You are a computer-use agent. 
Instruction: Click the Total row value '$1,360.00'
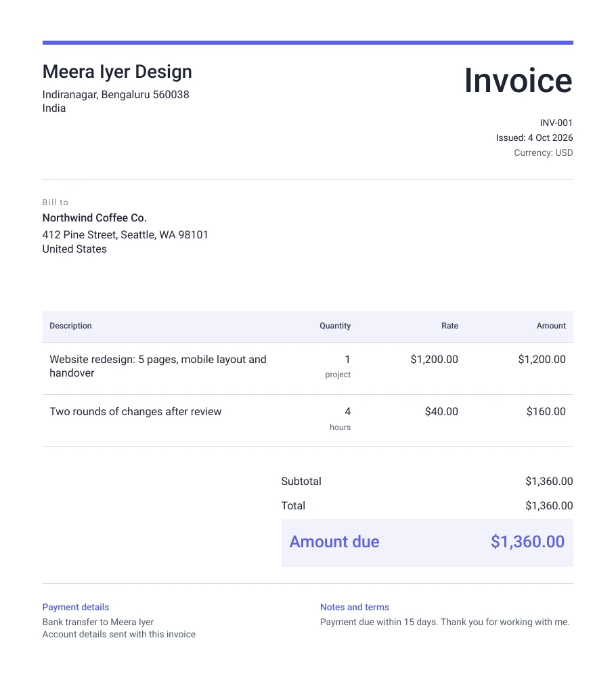pos(549,505)
